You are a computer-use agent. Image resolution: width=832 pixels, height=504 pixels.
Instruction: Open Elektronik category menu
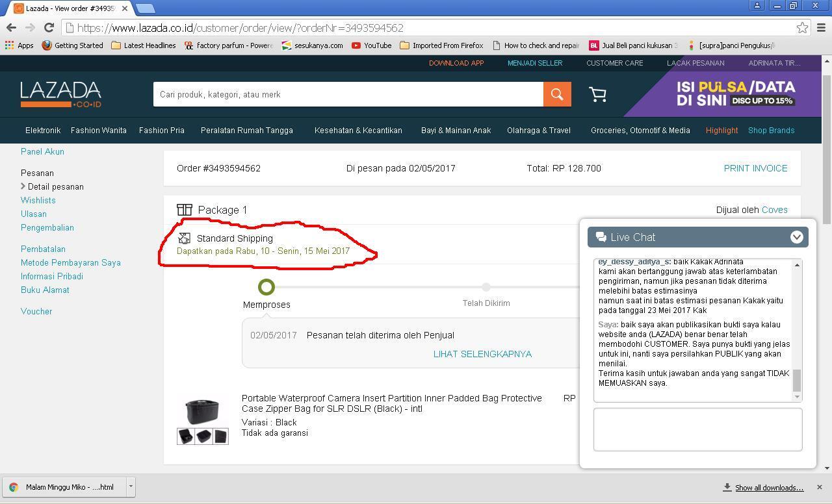click(43, 131)
